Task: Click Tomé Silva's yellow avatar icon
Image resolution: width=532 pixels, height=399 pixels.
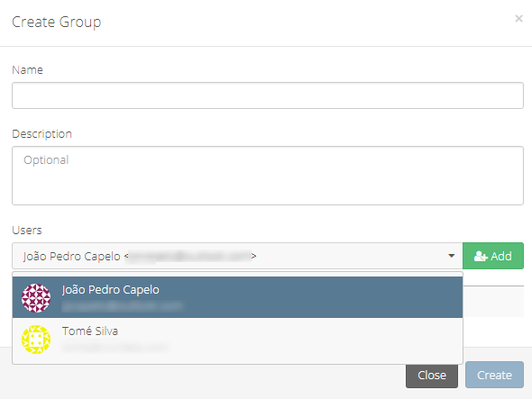Action: [x=36, y=340]
